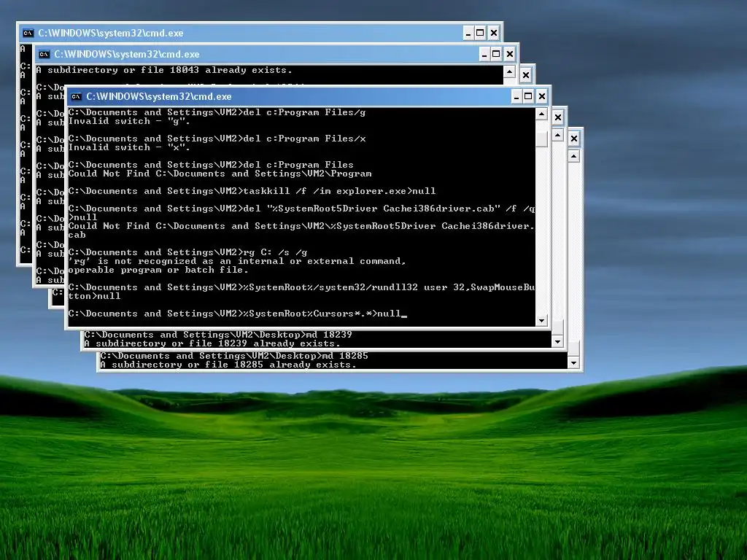747x560 pixels.
Task: Close the cmd window showing the 18043 message
Action: pyautogui.click(x=510, y=54)
